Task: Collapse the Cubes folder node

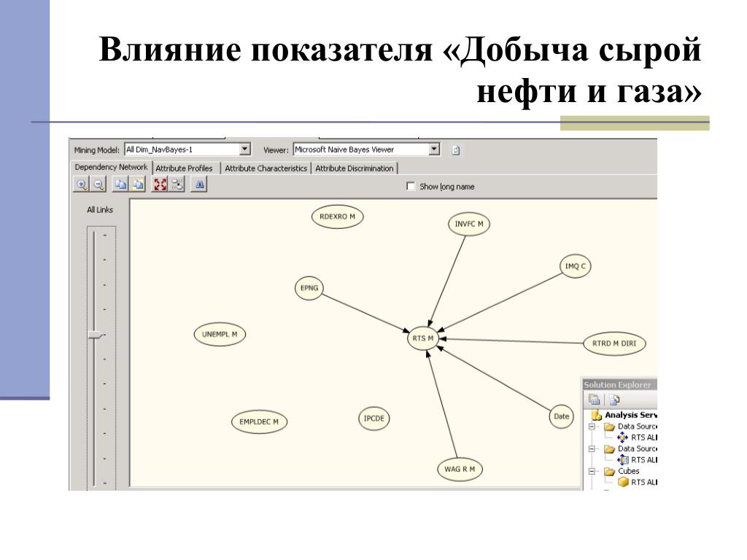Action: click(592, 472)
